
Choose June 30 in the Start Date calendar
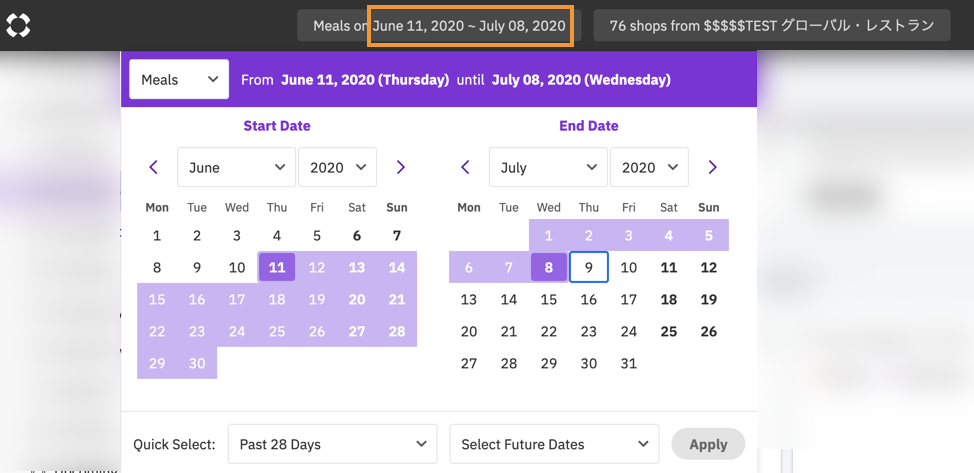click(197, 363)
